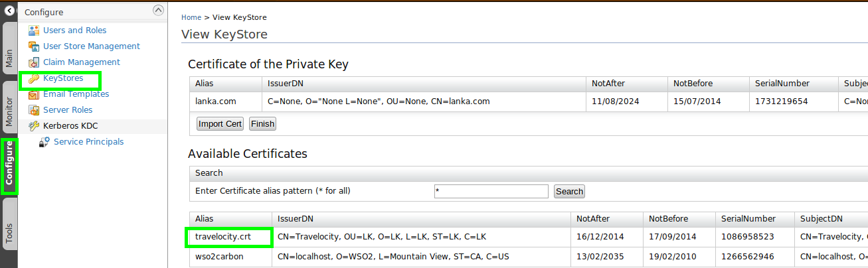Open the Home breadcrumb link
This screenshot has height=268, width=868.
191,17
